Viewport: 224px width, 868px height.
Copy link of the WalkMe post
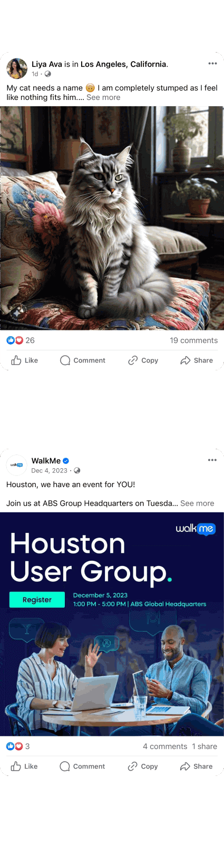(143, 766)
